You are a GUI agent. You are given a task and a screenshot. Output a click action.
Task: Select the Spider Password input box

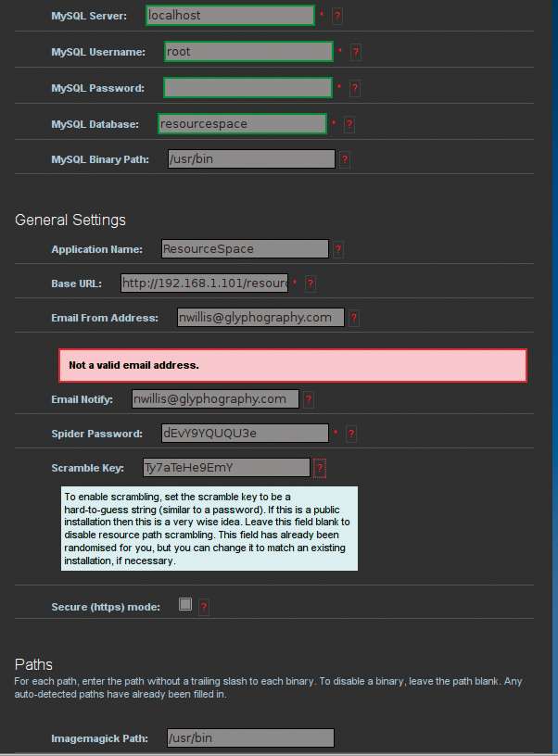(x=245, y=433)
